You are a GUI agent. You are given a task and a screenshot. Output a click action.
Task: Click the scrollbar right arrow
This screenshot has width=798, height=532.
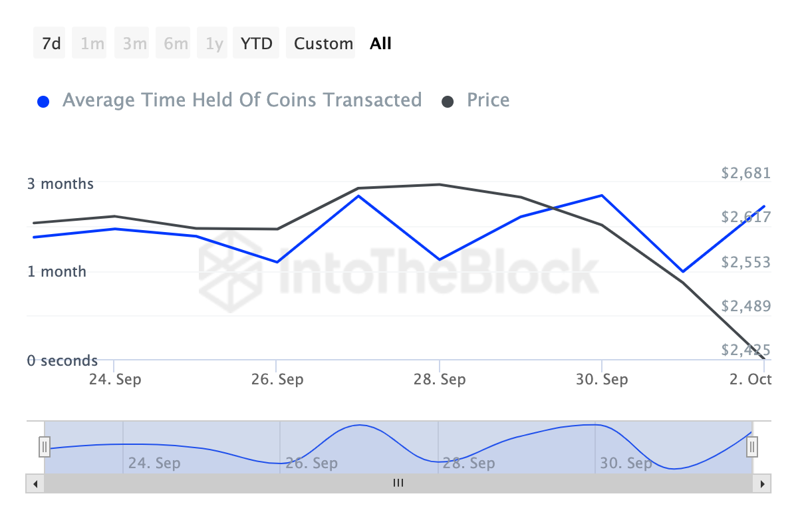[762, 483]
